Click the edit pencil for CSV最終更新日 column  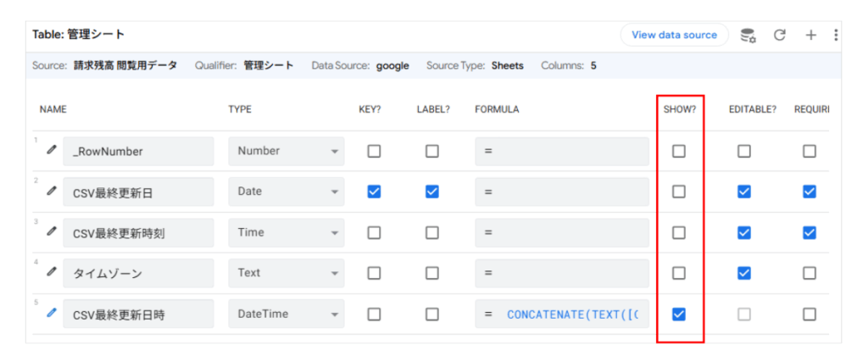coord(52,191)
